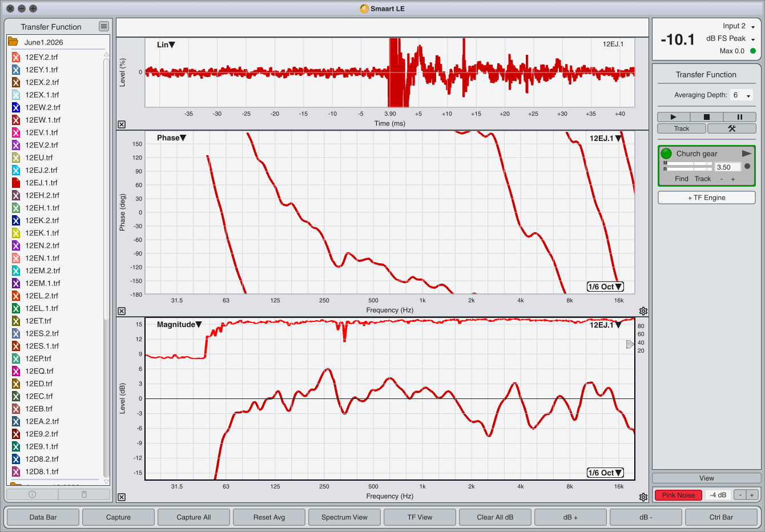Start measurement with play button
The width and height of the screenshot is (765, 532).
pos(673,117)
